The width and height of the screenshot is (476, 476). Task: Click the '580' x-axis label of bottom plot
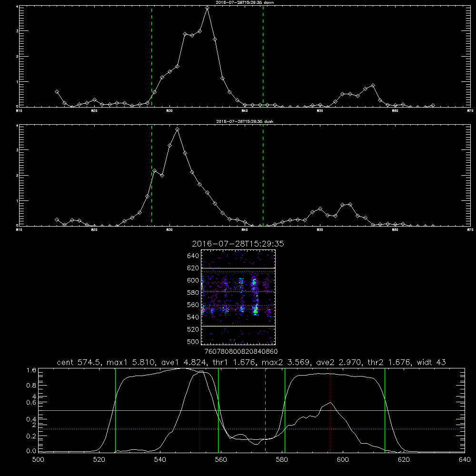[x=282, y=460]
